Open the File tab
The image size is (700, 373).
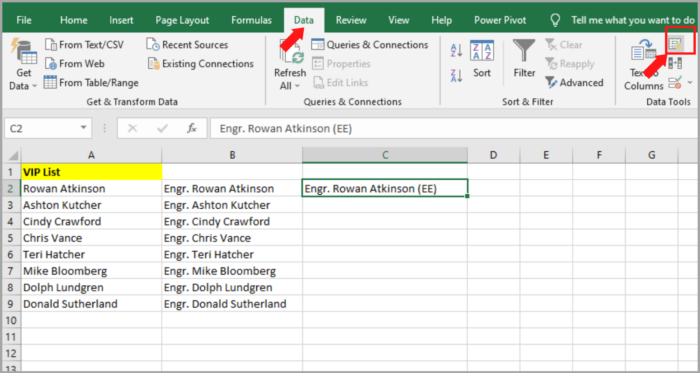pyautogui.click(x=24, y=20)
